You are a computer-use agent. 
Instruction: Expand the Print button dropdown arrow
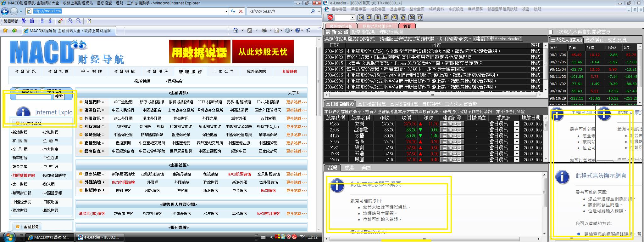270,31
